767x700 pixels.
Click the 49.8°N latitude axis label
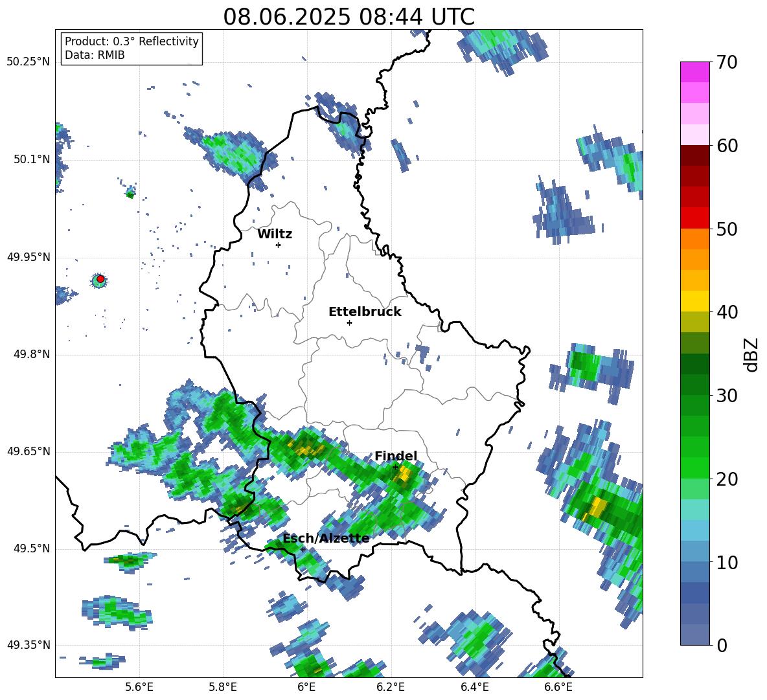(32, 354)
